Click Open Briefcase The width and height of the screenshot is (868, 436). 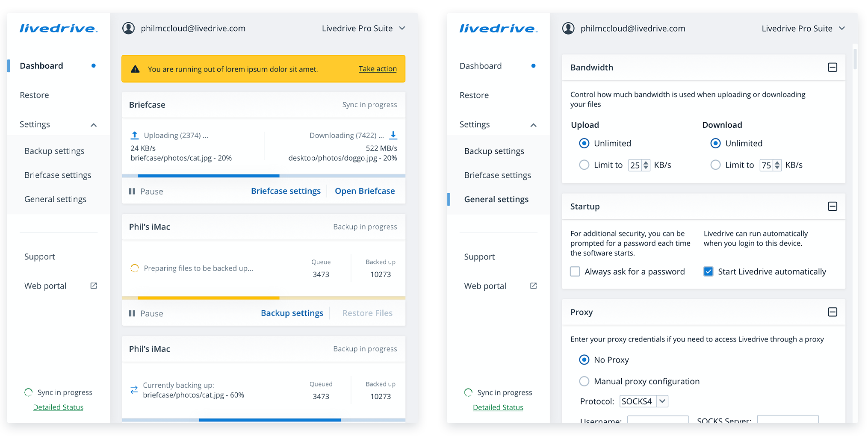[x=365, y=191]
